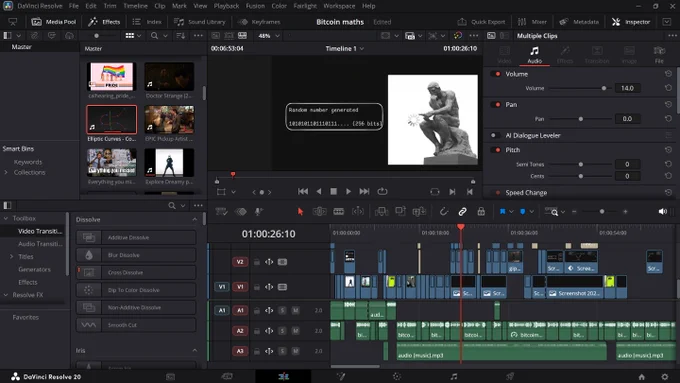
Task: Activate the Trim Edit Mode tool
Action: point(320,212)
